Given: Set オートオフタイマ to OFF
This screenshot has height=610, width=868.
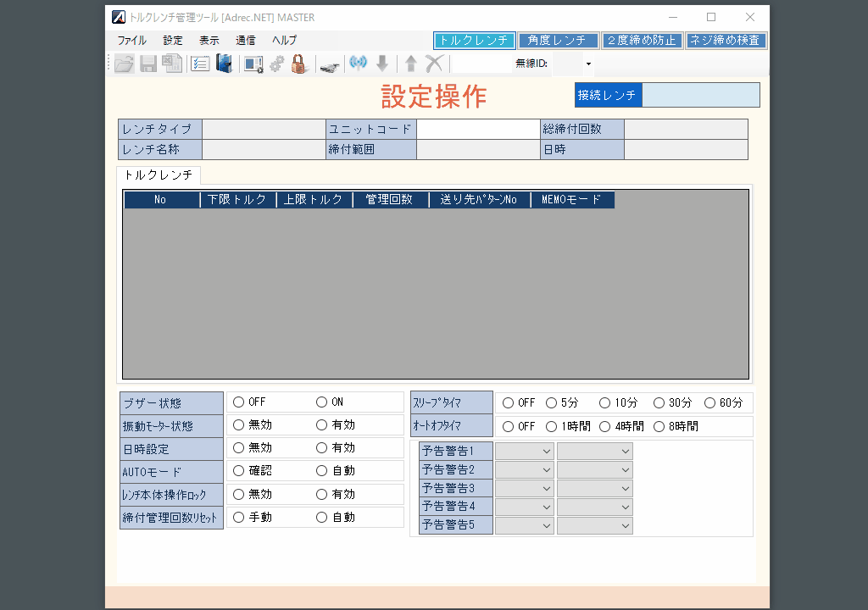Looking at the screenshot, I should coord(509,426).
